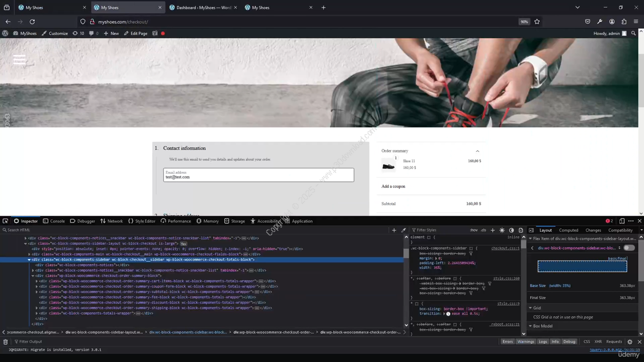Viewport: 644px width, 362px height.
Task: Collapse the Box Model section
Action: pos(530,326)
